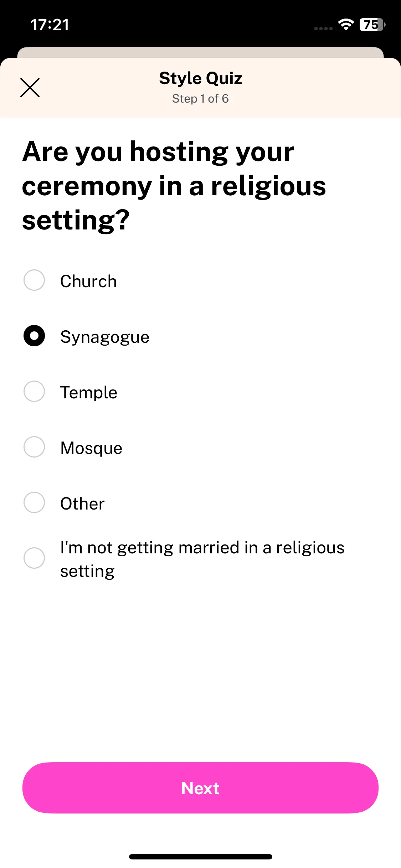The image size is (401, 868).
Task: Tap the Step 1 of 6 indicator
Action: click(200, 99)
